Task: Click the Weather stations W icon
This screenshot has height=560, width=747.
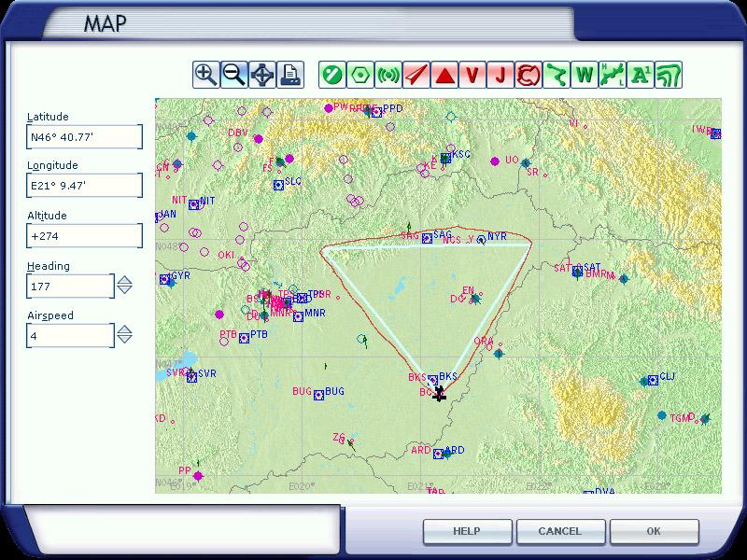Action: click(x=585, y=75)
